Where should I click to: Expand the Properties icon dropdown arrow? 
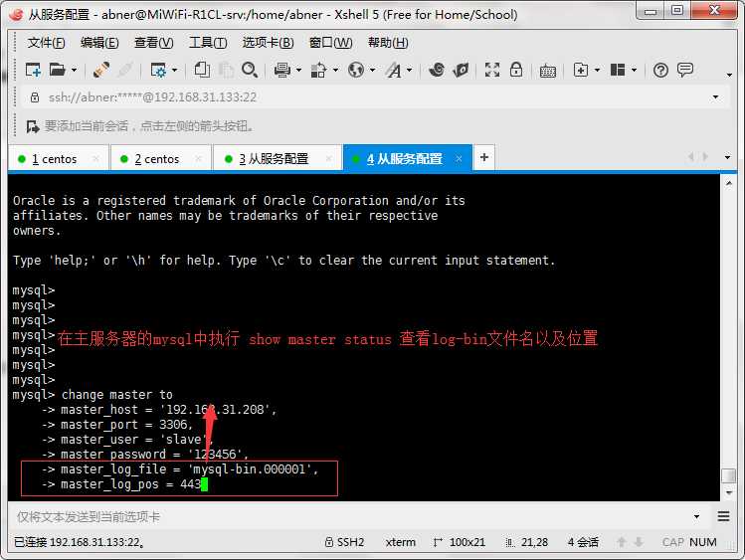[175, 71]
